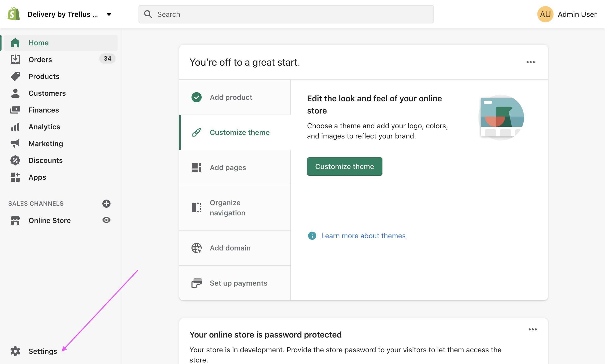Click the Organize navigation icon
This screenshot has width=605, height=364.
point(197,208)
